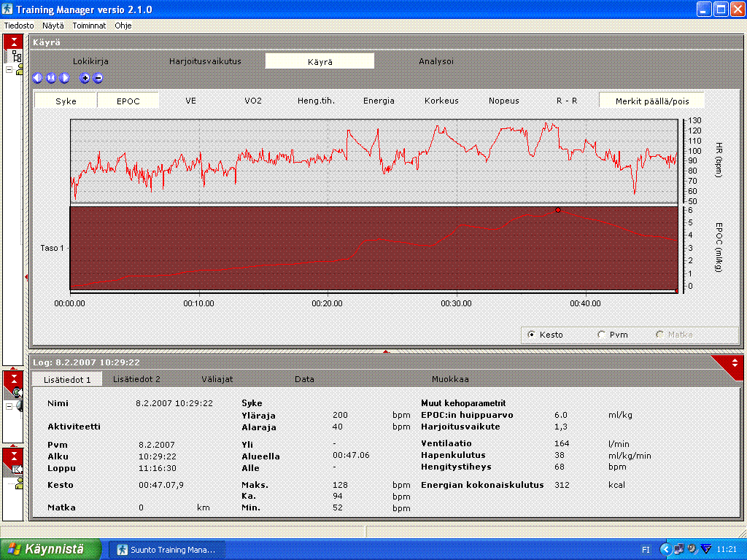Click the blue left-arrow scroll graph icon
The image size is (747, 560).
pyautogui.click(x=37, y=78)
